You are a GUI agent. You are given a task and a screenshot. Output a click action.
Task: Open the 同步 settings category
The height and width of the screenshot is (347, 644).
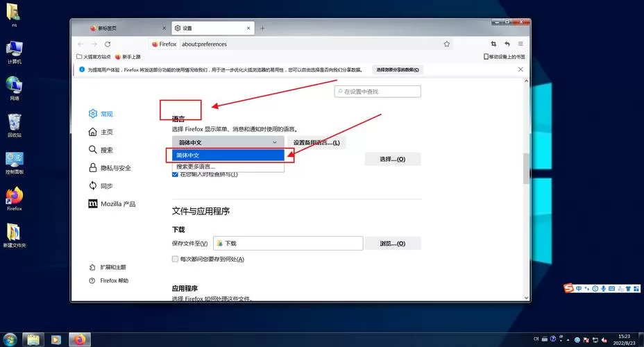point(101,186)
